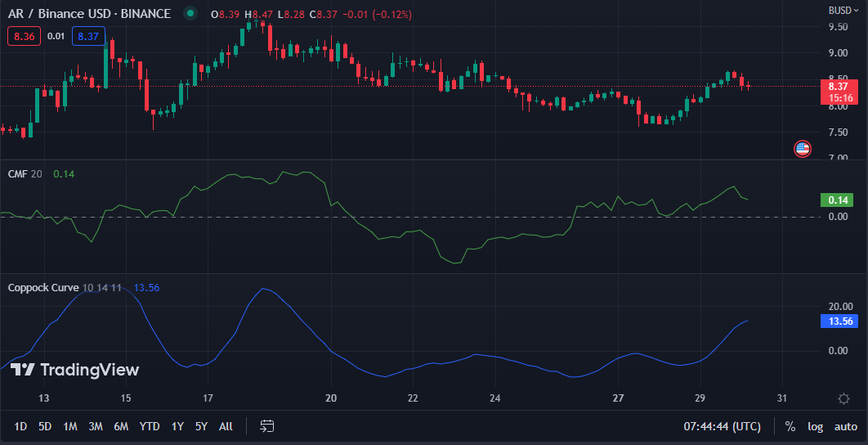Viewport: 868px width, 445px height.
Task: Select the Coppock Curve indicator label
Action: pyautogui.click(x=43, y=288)
